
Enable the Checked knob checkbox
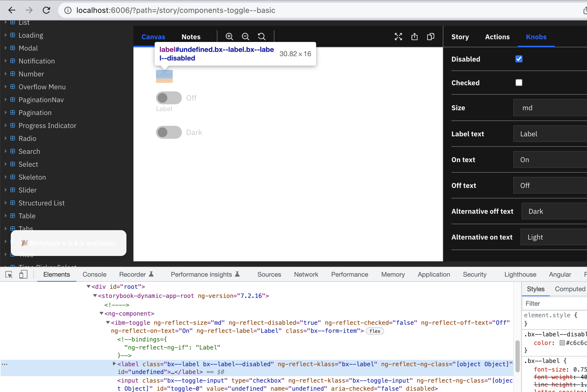pos(519,83)
